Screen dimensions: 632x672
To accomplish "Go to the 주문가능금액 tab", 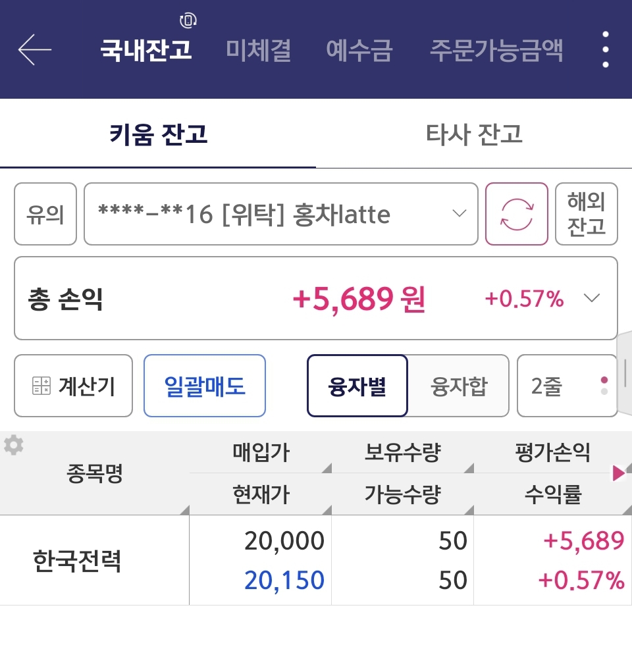I will tap(496, 50).
